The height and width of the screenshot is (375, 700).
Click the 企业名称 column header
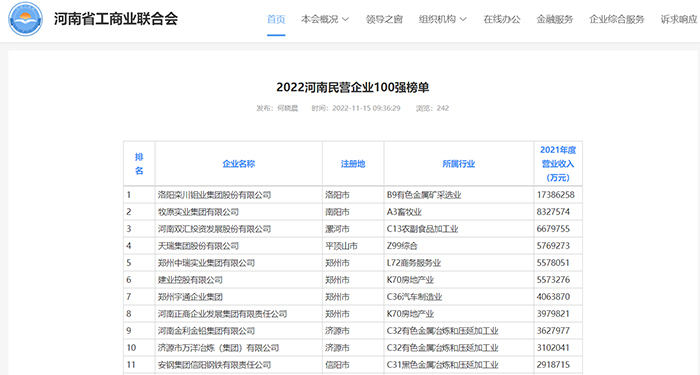[x=238, y=163]
